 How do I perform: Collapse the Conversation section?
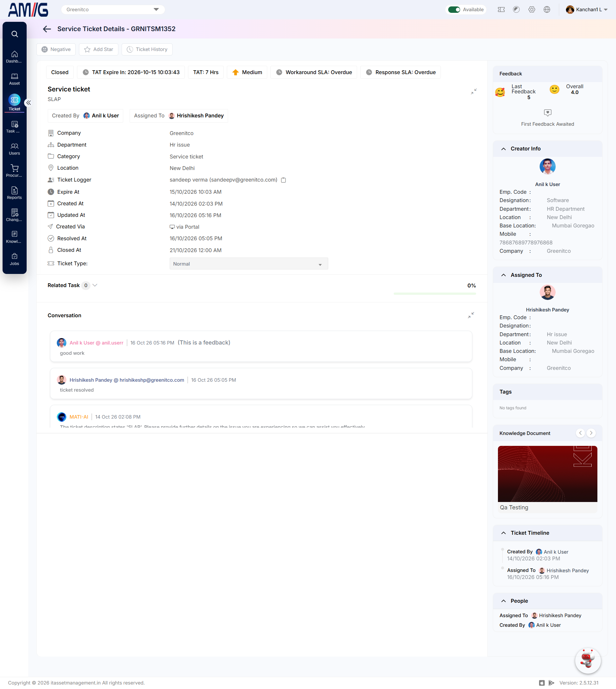471,315
